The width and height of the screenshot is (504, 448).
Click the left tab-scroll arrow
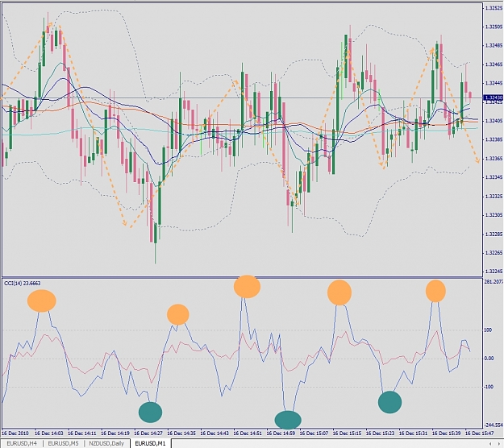[489, 444]
